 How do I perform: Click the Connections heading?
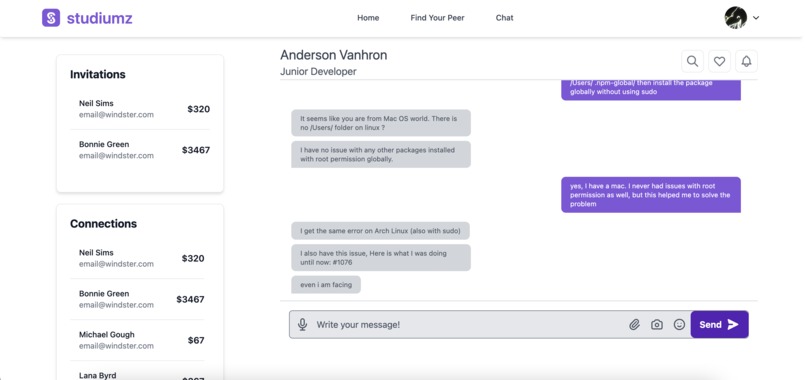point(103,224)
